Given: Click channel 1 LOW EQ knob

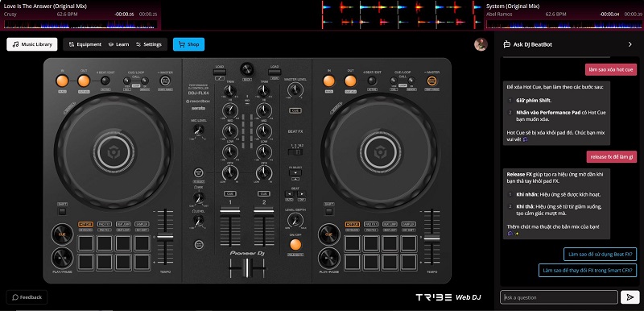Looking at the screenshot, I should (230, 152).
